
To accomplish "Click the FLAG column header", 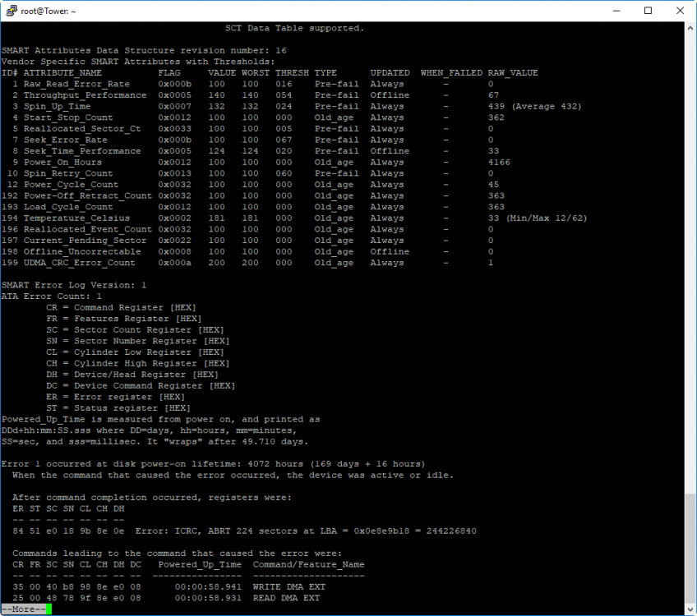I will click(169, 73).
